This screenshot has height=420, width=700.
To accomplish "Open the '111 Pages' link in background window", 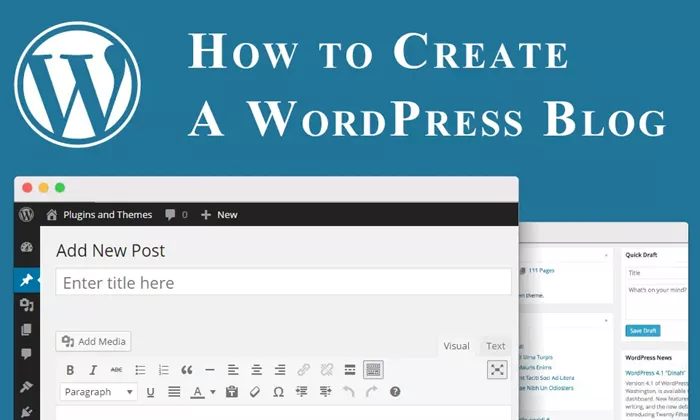I will pyautogui.click(x=541, y=270).
